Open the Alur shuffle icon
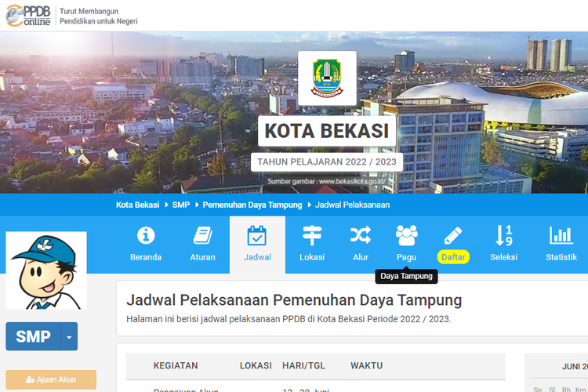 coord(361,235)
